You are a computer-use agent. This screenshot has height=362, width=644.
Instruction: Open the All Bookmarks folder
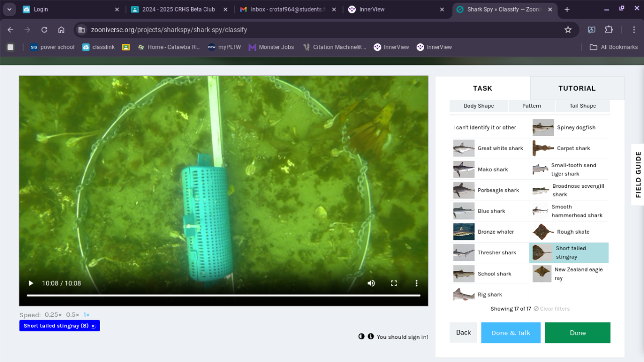click(x=614, y=47)
